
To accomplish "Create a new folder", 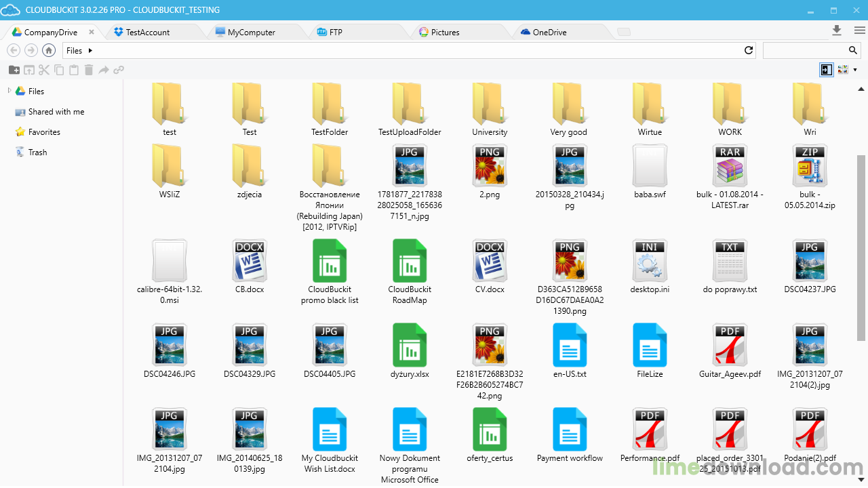I will click(x=14, y=69).
